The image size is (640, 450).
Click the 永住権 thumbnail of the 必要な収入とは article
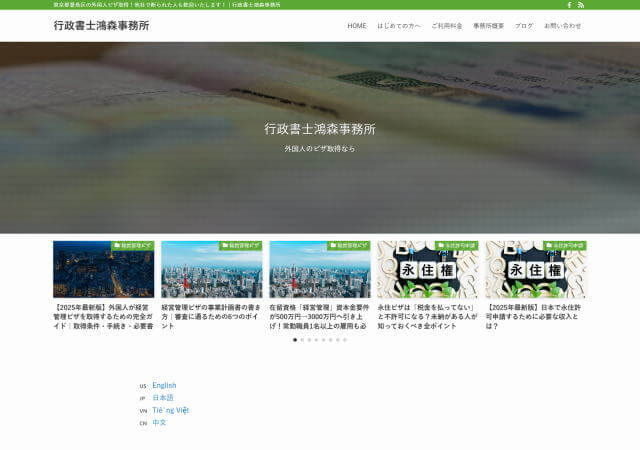pyautogui.click(x=536, y=269)
